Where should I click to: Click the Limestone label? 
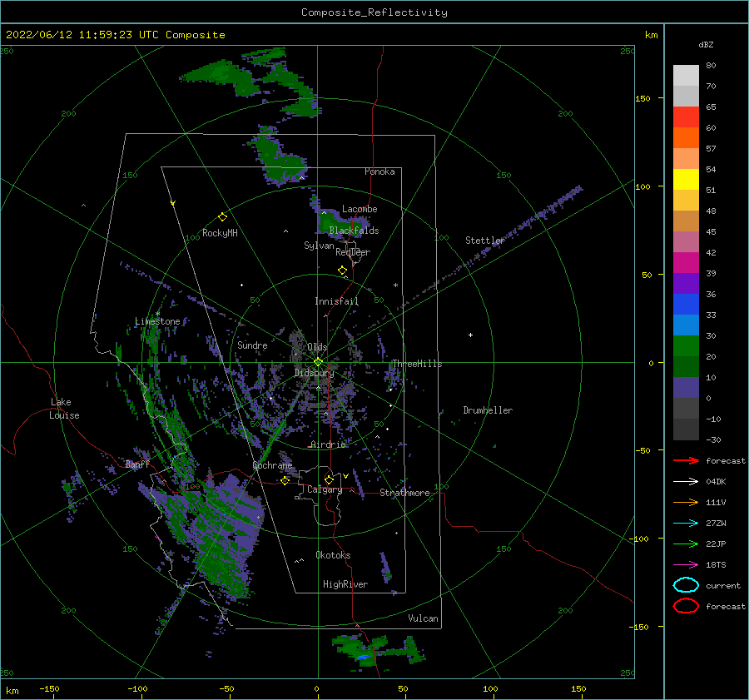point(157,321)
